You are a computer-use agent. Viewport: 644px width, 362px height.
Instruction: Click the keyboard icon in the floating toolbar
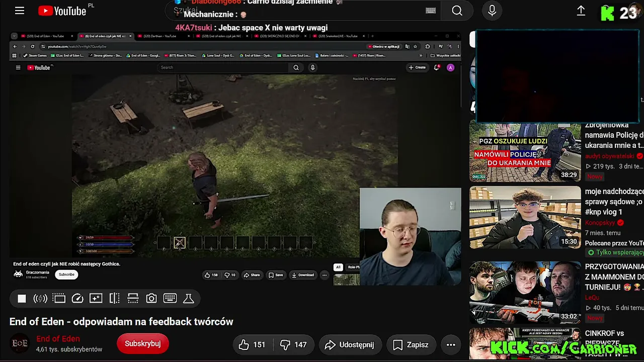tap(170, 299)
